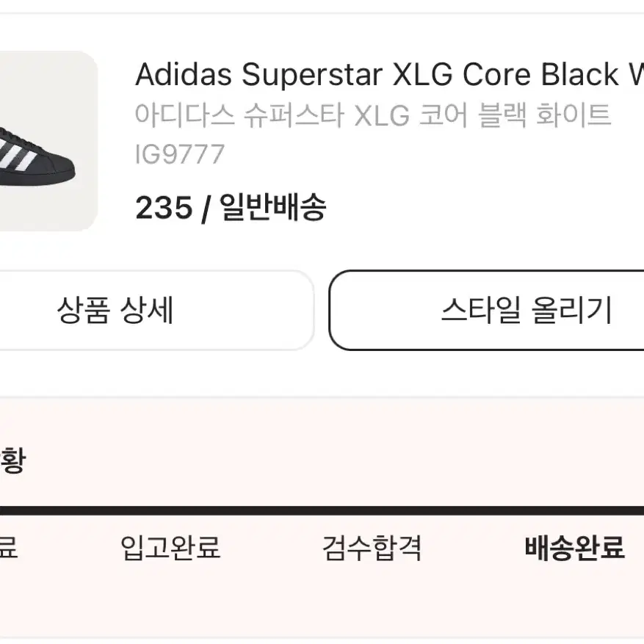Select the 235 size value
Screen dimensions: 644x644
pyautogui.click(x=164, y=208)
